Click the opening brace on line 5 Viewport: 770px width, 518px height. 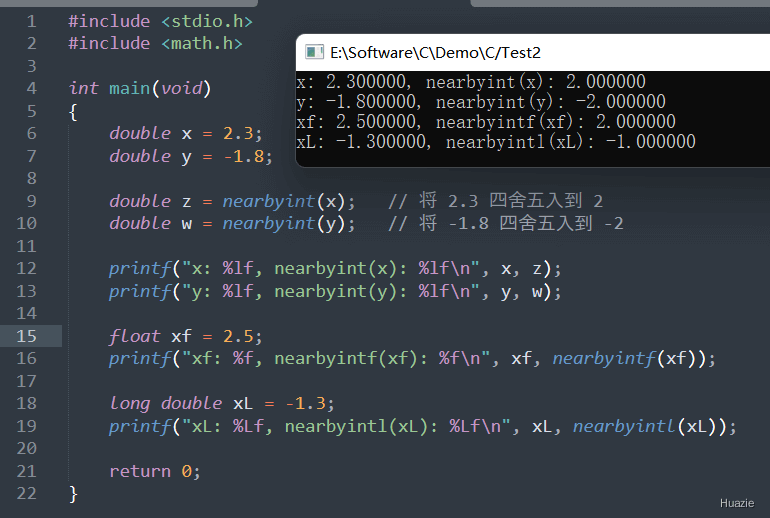click(x=73, y=112)
